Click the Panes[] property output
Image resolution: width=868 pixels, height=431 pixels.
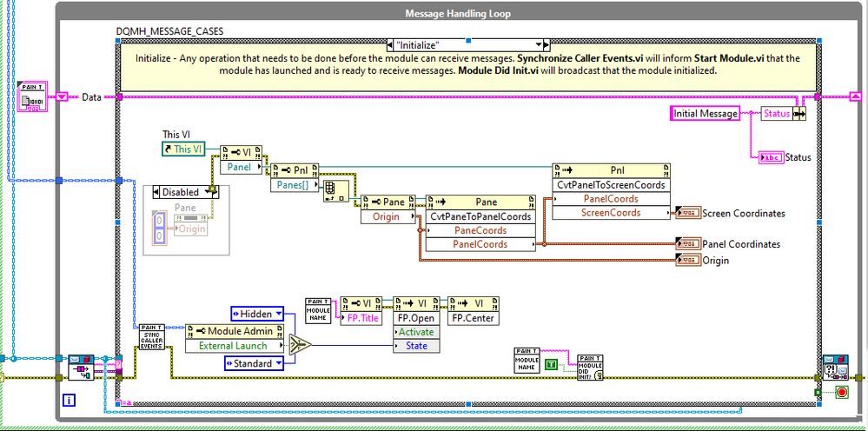(x=295, y=185)
